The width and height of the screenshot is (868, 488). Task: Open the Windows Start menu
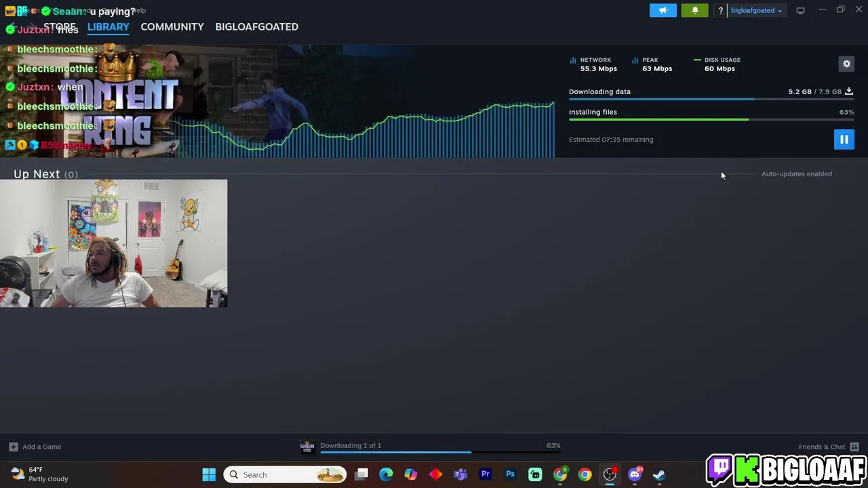(209, 474)
